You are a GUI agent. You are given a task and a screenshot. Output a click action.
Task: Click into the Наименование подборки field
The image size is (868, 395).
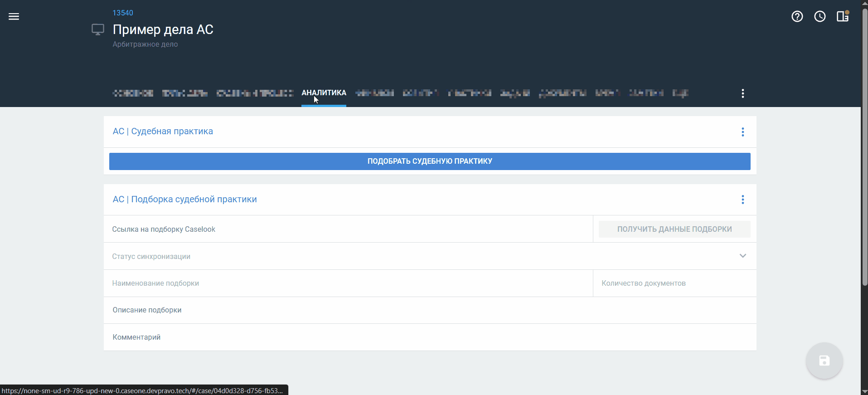tap(348, 283)
